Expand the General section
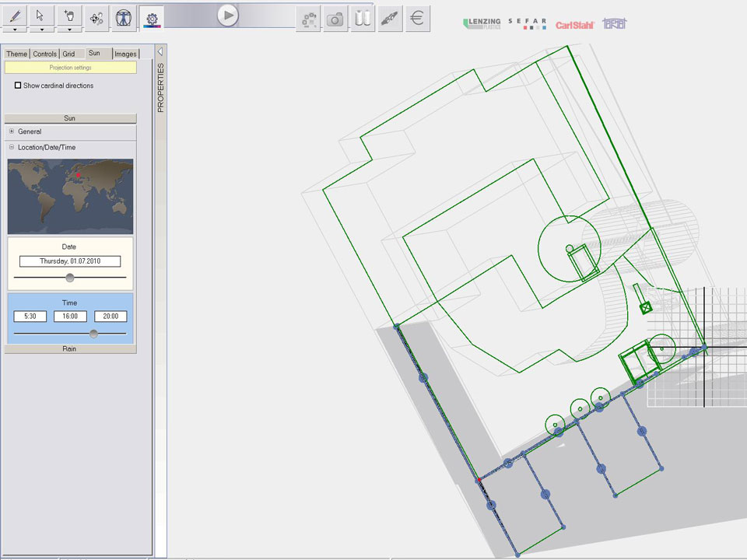Image resolution: width=747 pixels, height=560 pixels. pos(12,131)
